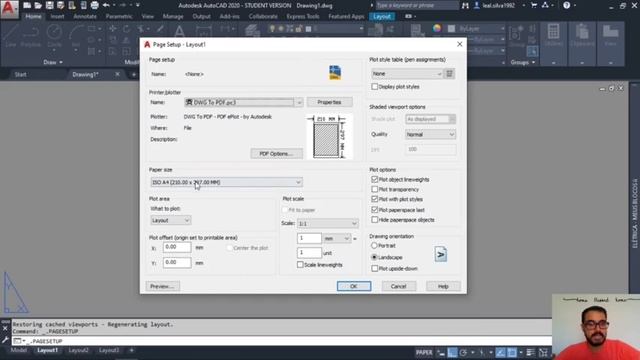Click the Undo arrow icon
This screenshot has width=640, height=360.
click(106, 5)
